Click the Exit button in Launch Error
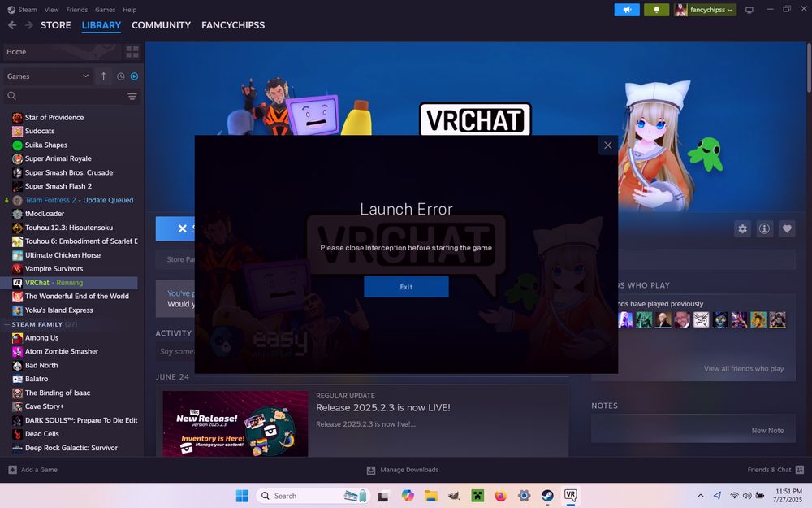The width and height of the screenshot is (812, 508). coord(406,287)
